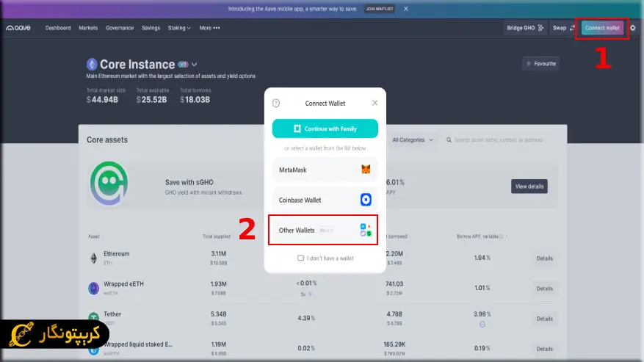The height and width of the screenshot is (362, 644).
Task: Click the MetaMask fox icon
Action: (x=366, y=170)
